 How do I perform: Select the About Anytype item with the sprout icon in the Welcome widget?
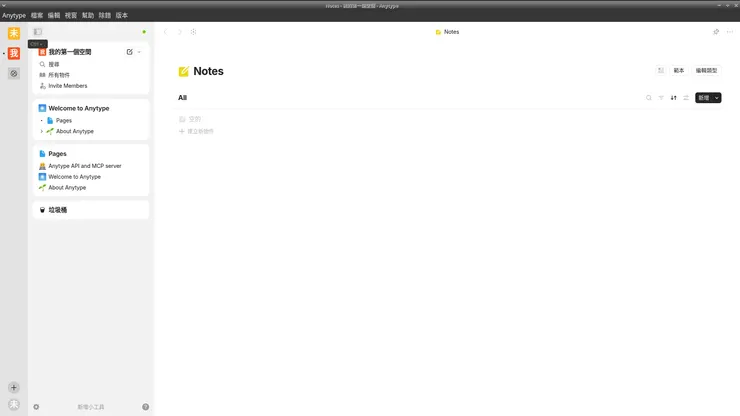click(75, 131)
